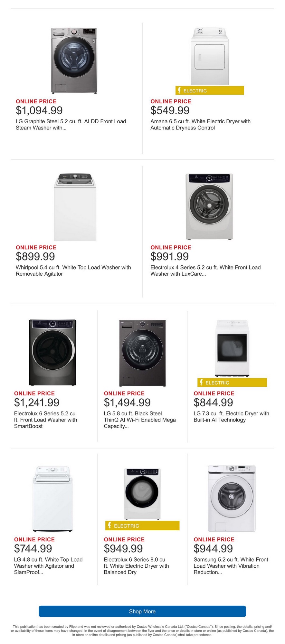Open the Samsung 5.2 cu ft. washer description
This screenshot has width=285, height=644.
pos(231,566)
